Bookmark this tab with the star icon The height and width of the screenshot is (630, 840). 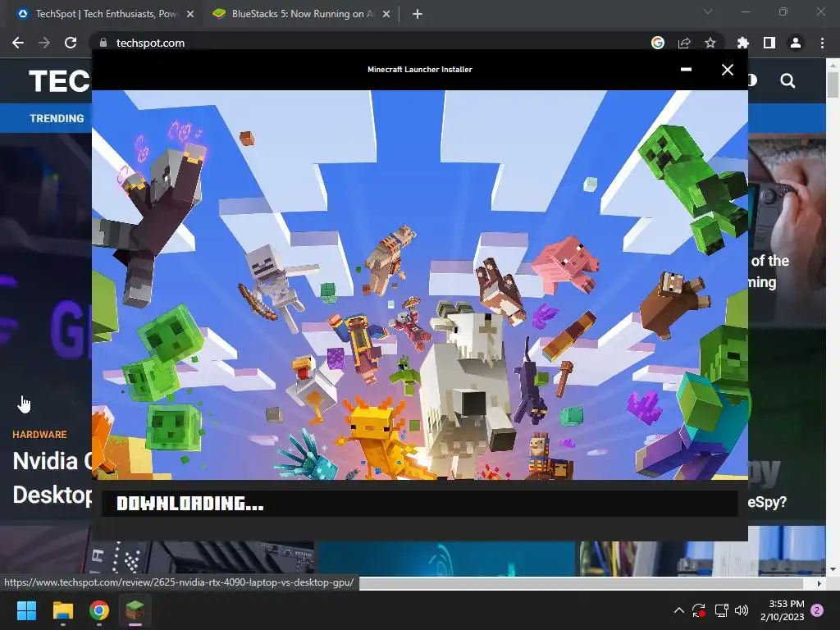point(710,43)
